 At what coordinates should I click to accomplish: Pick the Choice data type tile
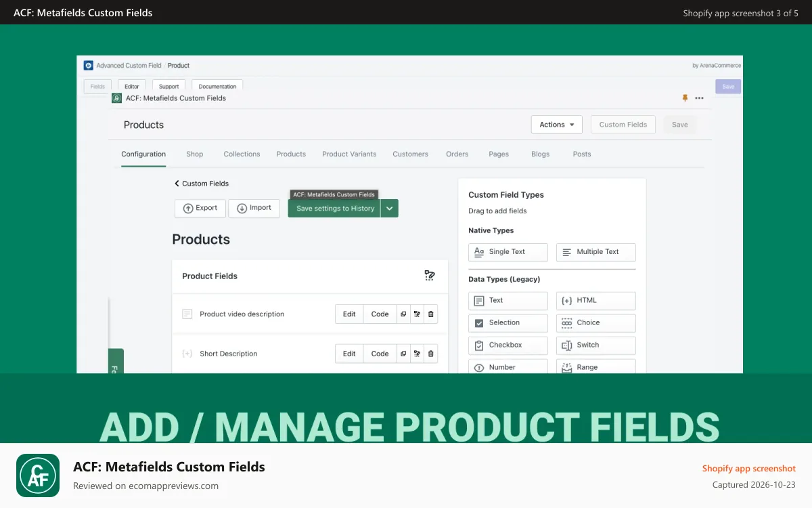(596, 323)
